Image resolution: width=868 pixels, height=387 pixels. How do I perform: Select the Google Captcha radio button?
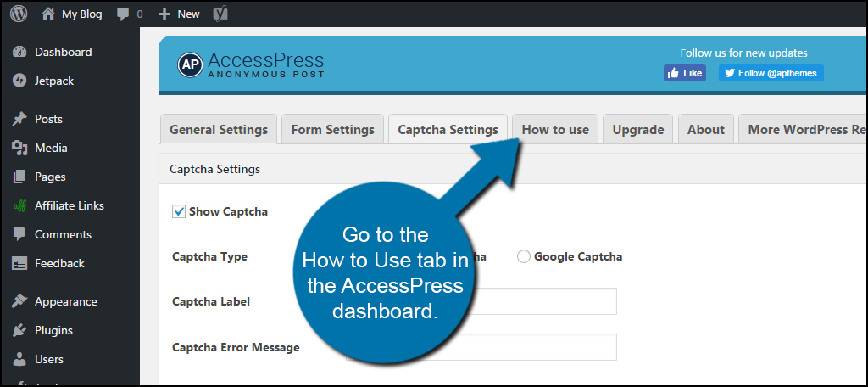(524, 256)
